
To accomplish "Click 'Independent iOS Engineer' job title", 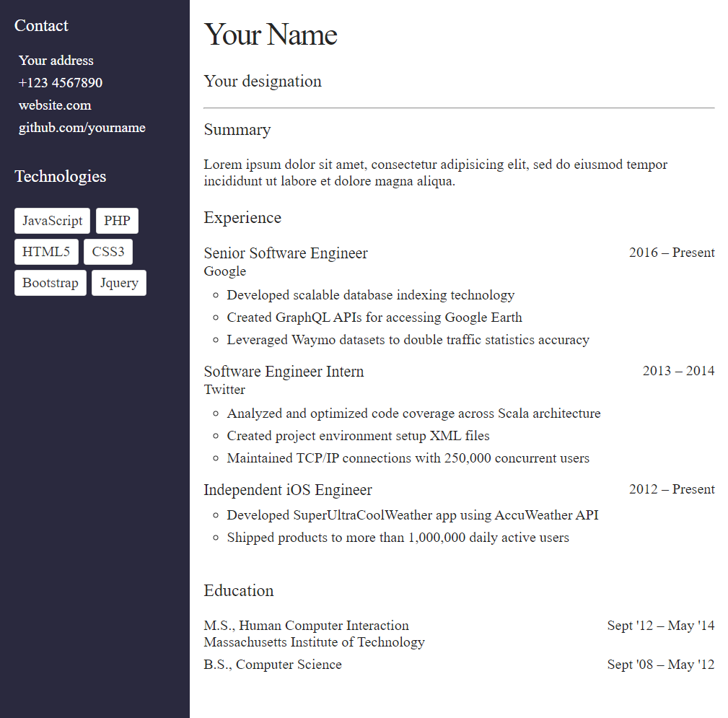I will 288,490.
